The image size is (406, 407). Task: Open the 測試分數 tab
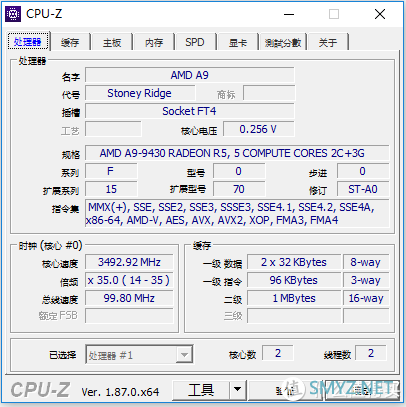click(x=283, y=42)
